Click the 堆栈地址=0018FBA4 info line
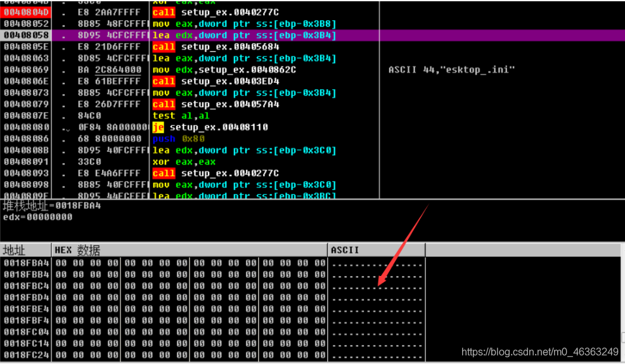Image resolution: width=625 pixels, height=364 pixels. point(52,206)
